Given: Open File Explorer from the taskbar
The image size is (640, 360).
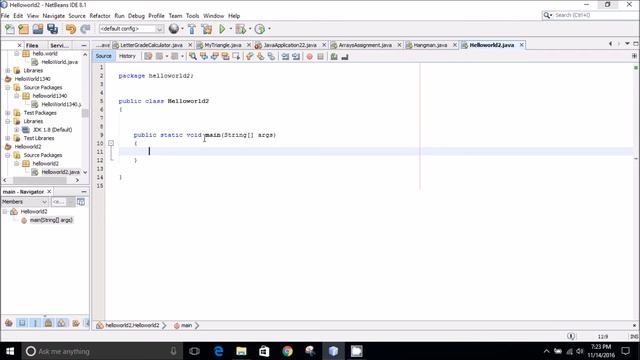Looking at the screenshot, I should pyautogui.click(x=241, y=351).
